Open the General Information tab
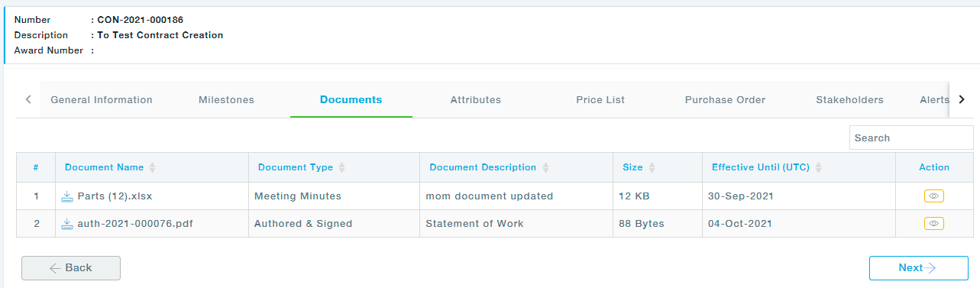The width and height of the screenshot is (980, 288). pos(102,100)
